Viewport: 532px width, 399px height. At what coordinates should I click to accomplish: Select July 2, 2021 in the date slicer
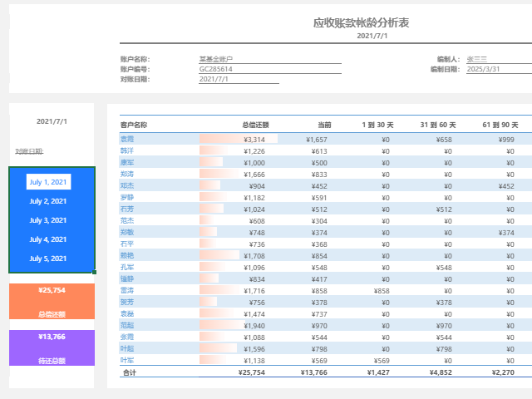coord(48,201)
